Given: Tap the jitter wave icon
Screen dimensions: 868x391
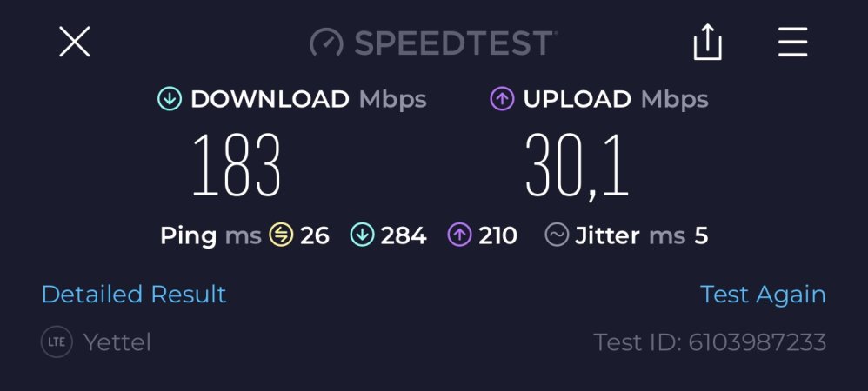Looking at the screenshot, I should pyautogui.click(x=557, y=235).
